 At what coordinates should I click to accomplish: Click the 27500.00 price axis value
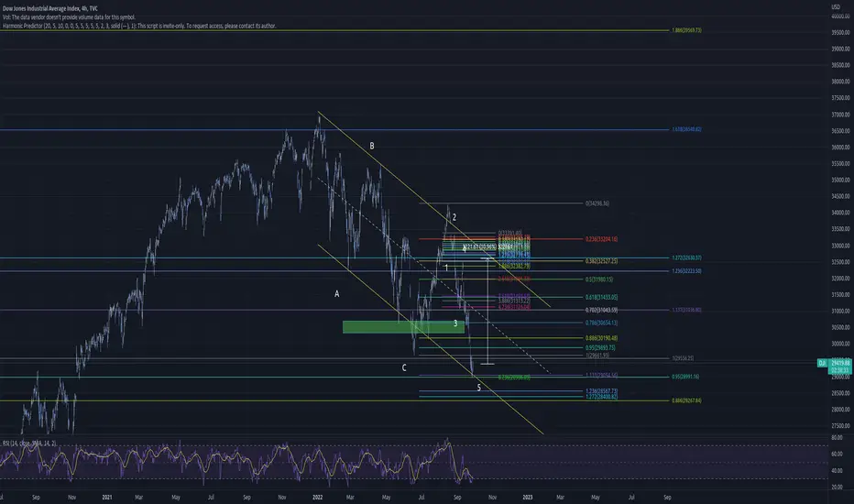(x=840, y=426)
